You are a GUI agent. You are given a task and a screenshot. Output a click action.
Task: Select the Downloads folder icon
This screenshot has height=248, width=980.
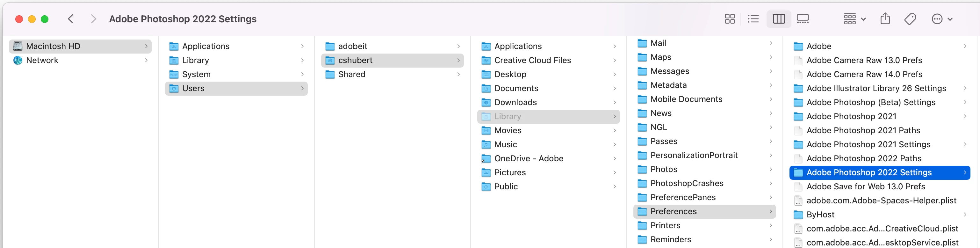(x=486, y=102)
